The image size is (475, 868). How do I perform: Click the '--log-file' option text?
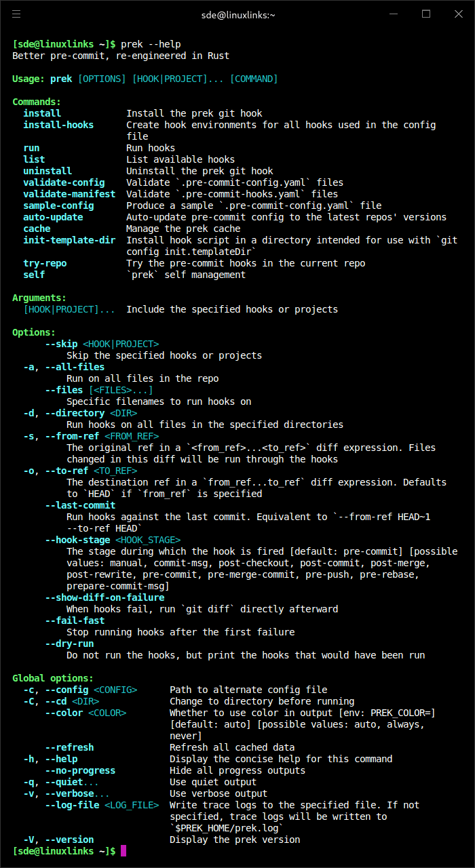tap(72, 805)
